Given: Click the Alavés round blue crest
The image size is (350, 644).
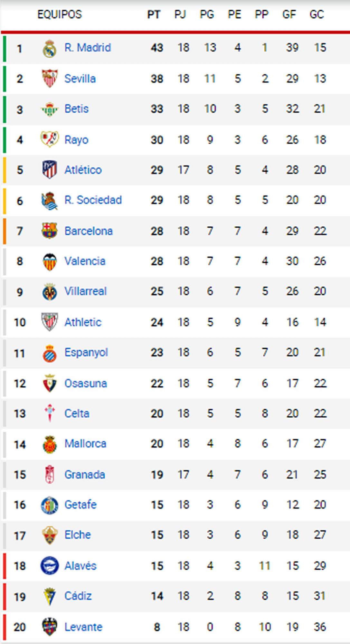Looking at the screenshot, I should pyautogui.click(x=50, y=566).
